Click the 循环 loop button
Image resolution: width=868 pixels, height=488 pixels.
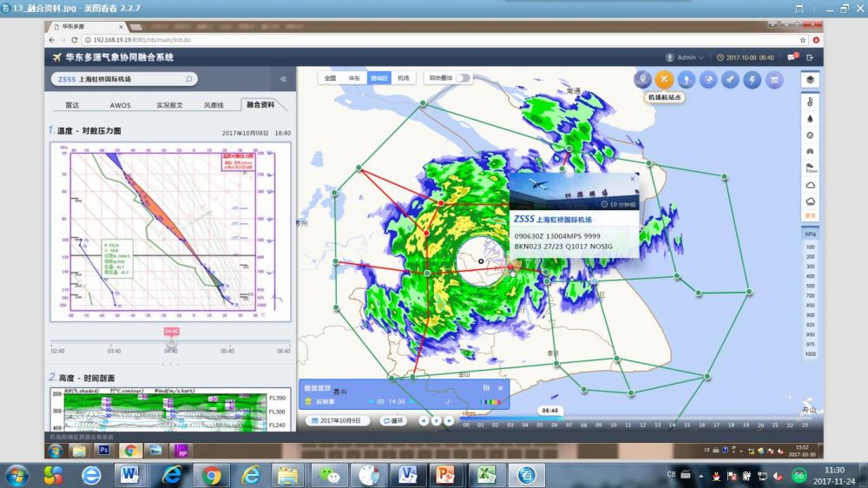[x=394, y=420]
